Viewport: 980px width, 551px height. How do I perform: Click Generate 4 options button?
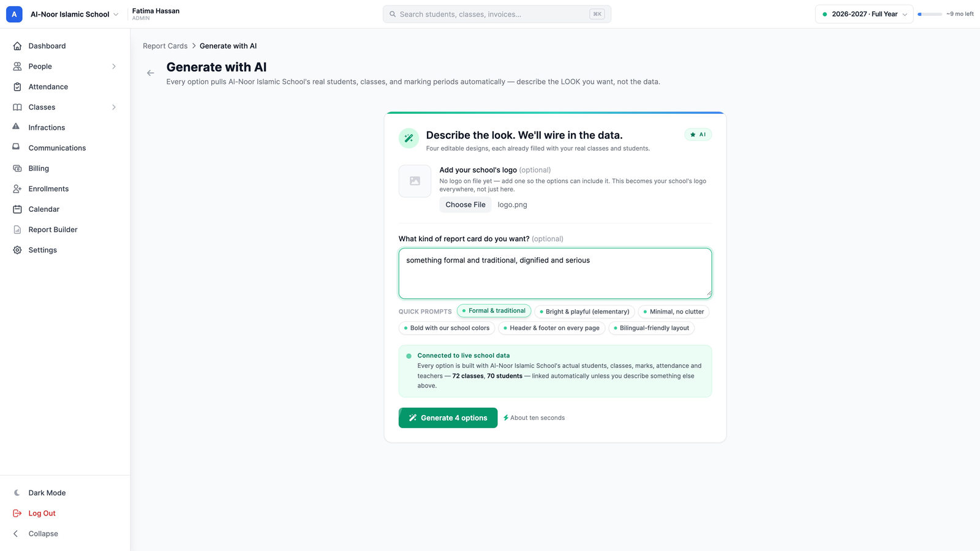click(448, 418)
